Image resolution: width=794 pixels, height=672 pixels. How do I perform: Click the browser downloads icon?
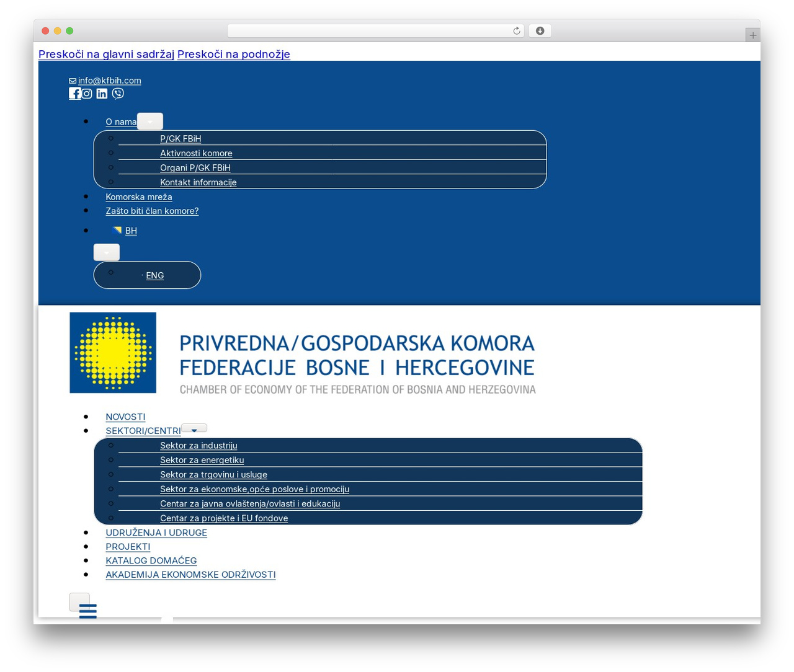coord(540,31)
